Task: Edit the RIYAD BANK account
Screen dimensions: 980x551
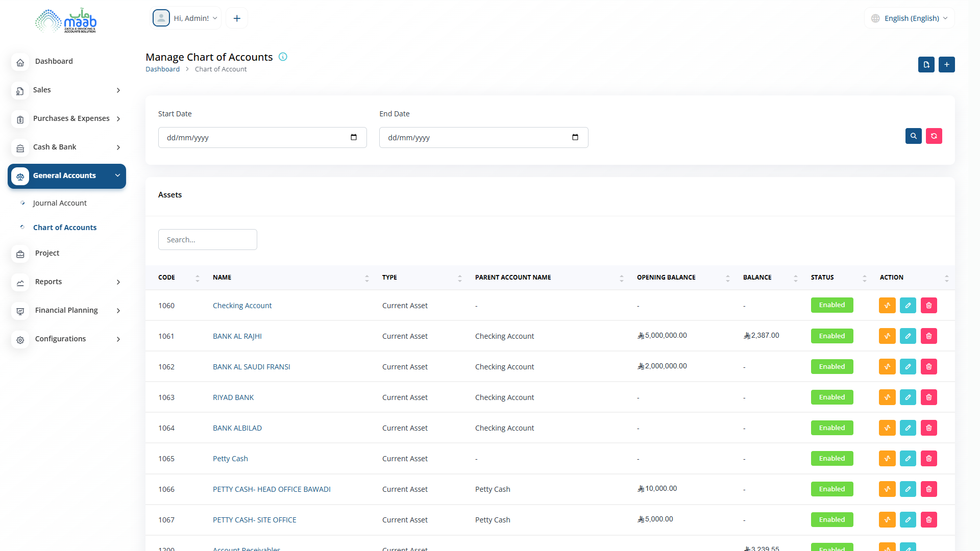Action: tap(908, 397)
